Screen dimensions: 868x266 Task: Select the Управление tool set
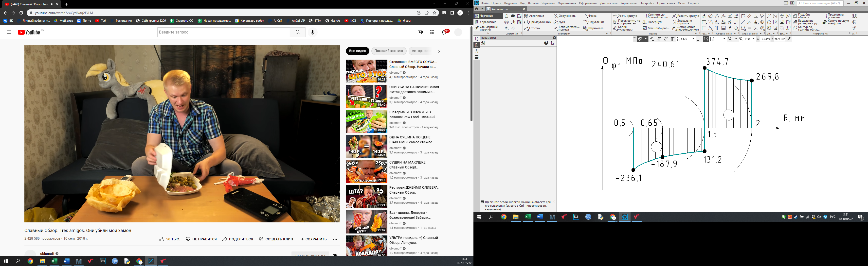click(488, 22)
